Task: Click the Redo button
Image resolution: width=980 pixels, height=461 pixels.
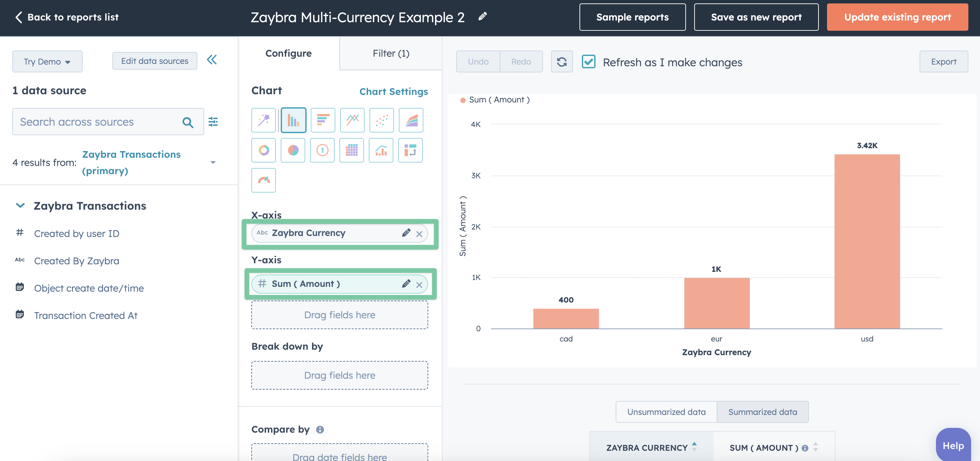Action: pyautogui.click(x=521, y=61)
